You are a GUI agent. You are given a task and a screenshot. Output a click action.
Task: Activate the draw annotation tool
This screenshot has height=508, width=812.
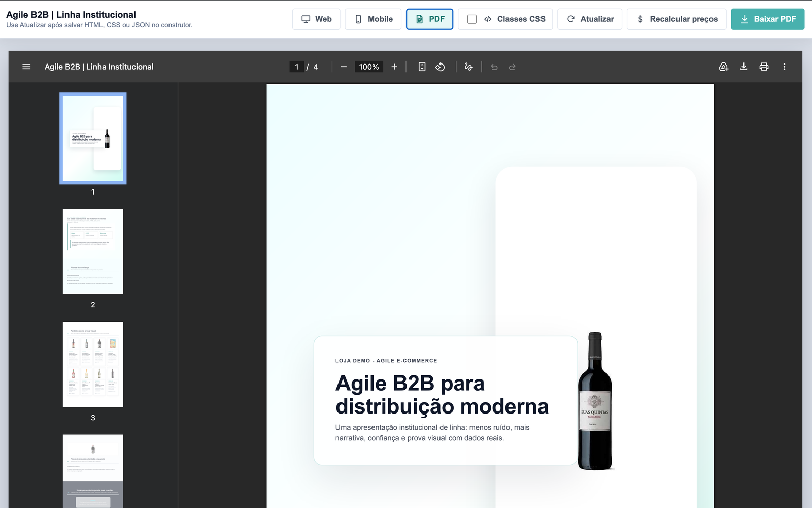tap(468, 67)
